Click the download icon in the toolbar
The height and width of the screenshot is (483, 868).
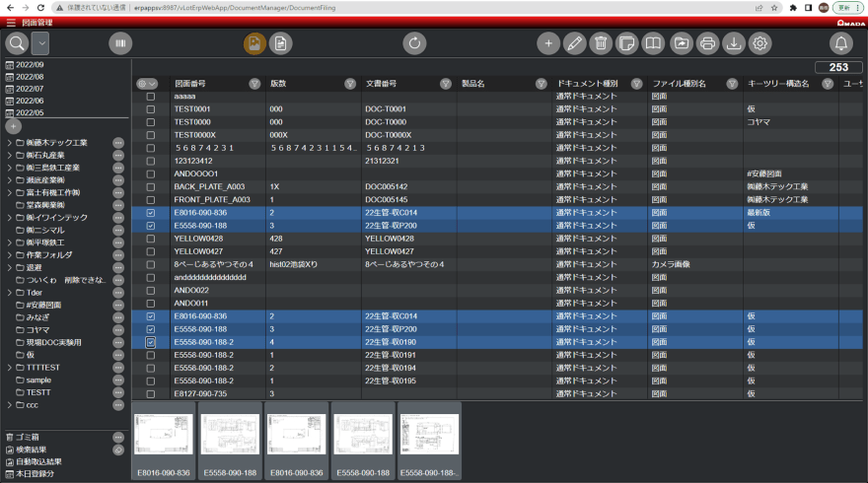[734, 43]
